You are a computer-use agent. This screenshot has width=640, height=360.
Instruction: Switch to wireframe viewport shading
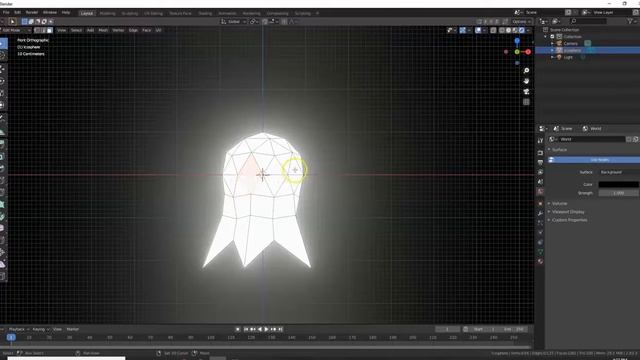[x=502, y=30]
